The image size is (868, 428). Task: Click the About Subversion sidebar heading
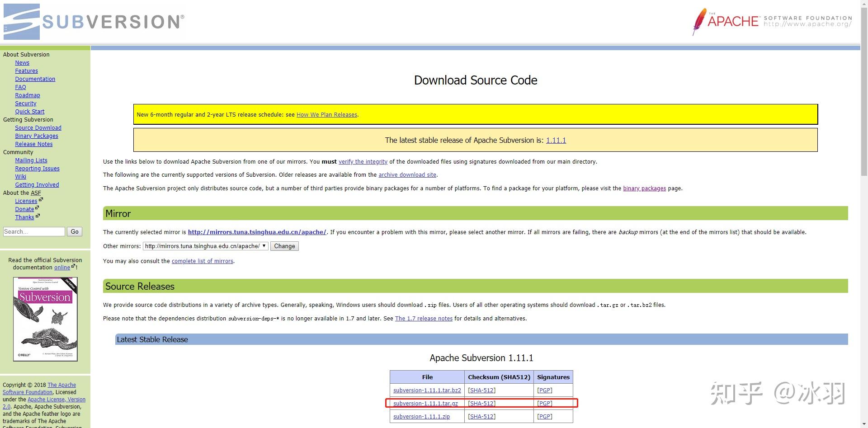click(26, 55)
